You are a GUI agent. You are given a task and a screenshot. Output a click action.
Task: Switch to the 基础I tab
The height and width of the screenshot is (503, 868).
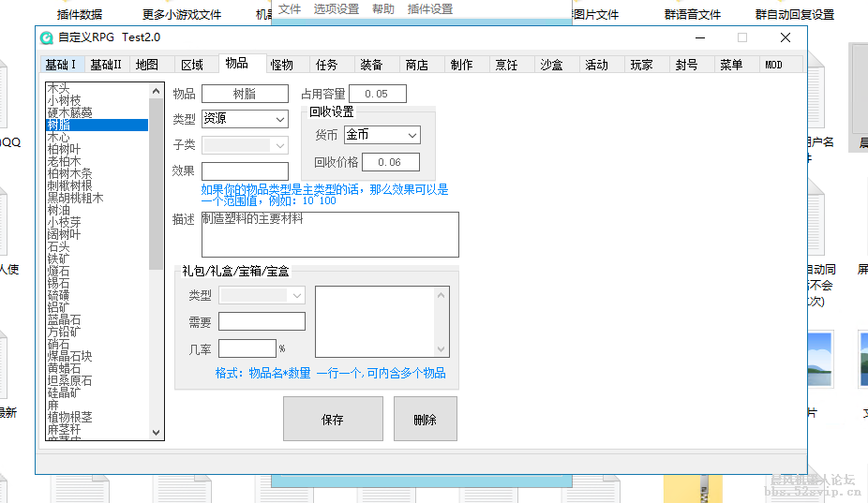pos(62,65)
